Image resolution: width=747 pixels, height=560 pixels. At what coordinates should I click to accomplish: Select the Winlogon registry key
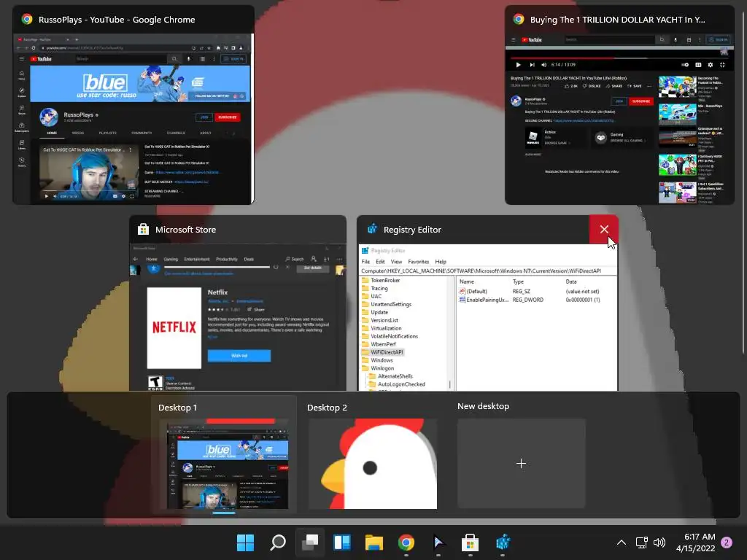[382, 368]
